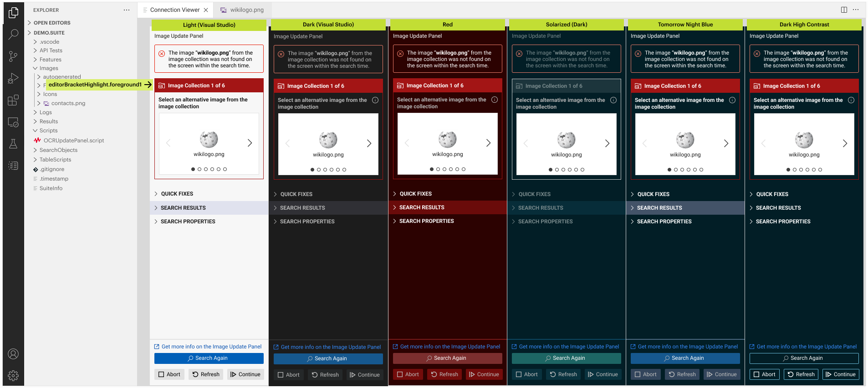868x388 pixels.
Task: Open the Explorer activity bar icon
Action: pos(13,13)
